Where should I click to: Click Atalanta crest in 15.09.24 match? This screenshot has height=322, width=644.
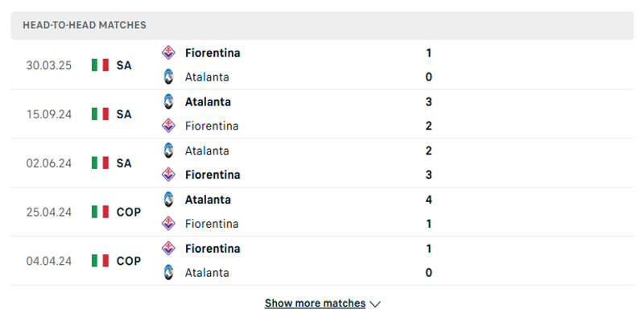(x=168, y=101)
